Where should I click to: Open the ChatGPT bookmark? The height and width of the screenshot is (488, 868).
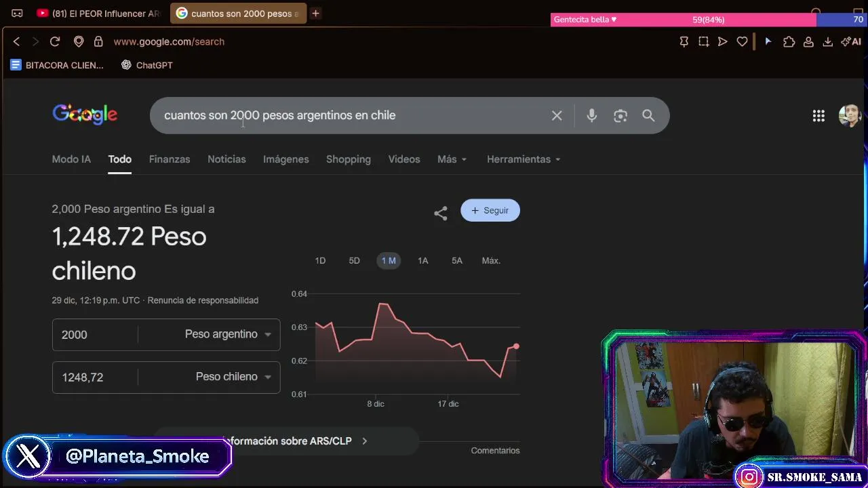pyautogui.click(x=147, y=65)
